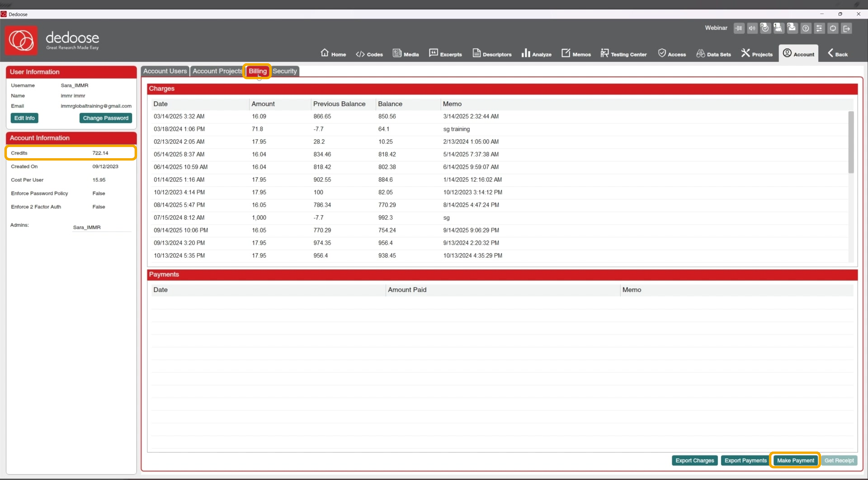Open the Media workspace
Viewport: 868px width, 480px height.
pyautogui.click(x=406, y=53)
